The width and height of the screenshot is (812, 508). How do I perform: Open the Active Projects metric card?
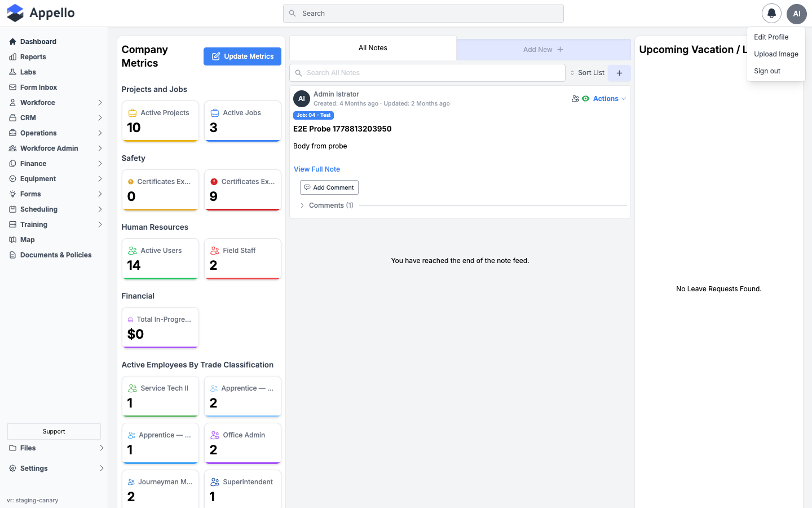coord(160,121)
